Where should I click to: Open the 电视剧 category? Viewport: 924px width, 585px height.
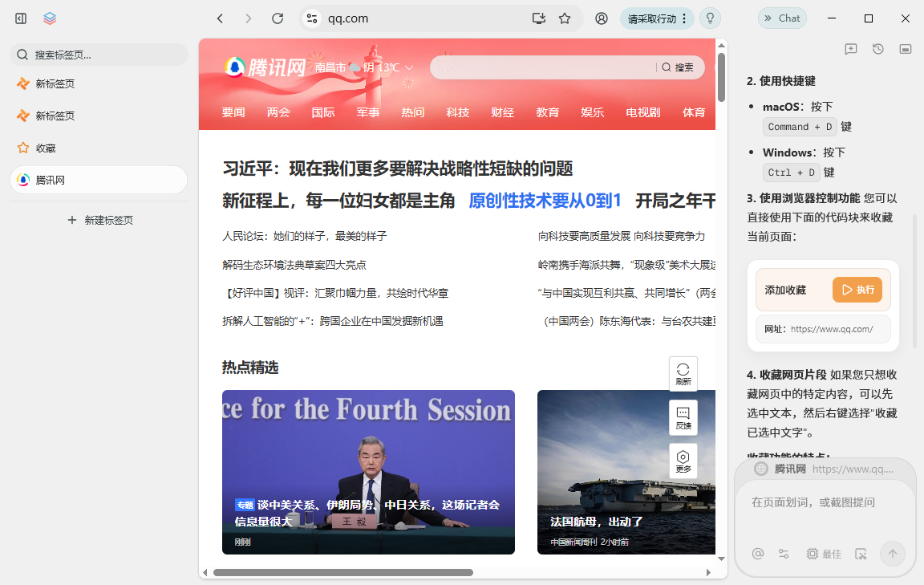643,112
